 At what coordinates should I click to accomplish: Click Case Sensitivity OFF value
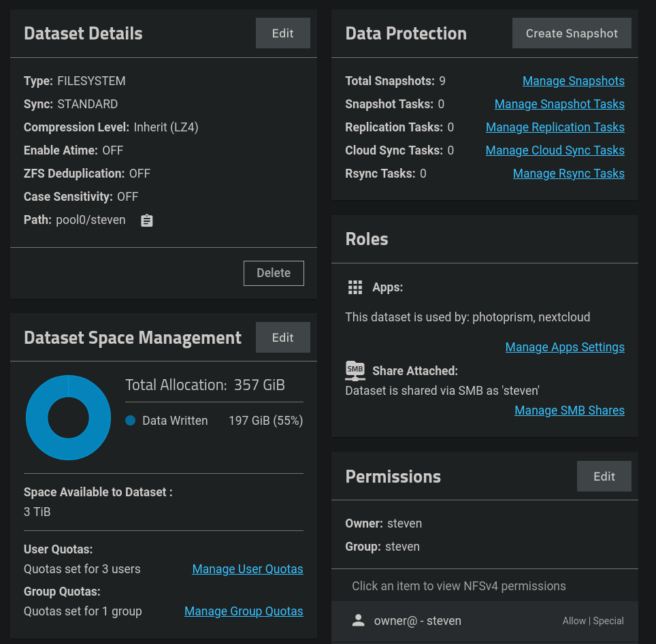click(128, 196)
